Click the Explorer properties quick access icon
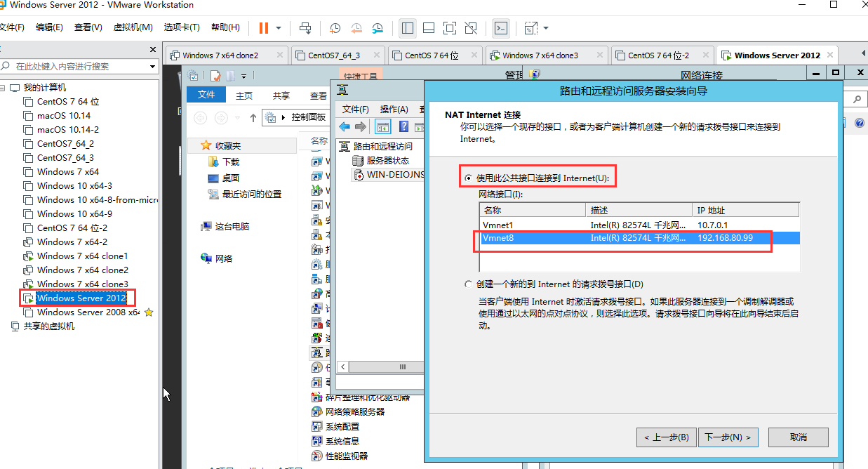The image size is (868, 469). [215, 75]
